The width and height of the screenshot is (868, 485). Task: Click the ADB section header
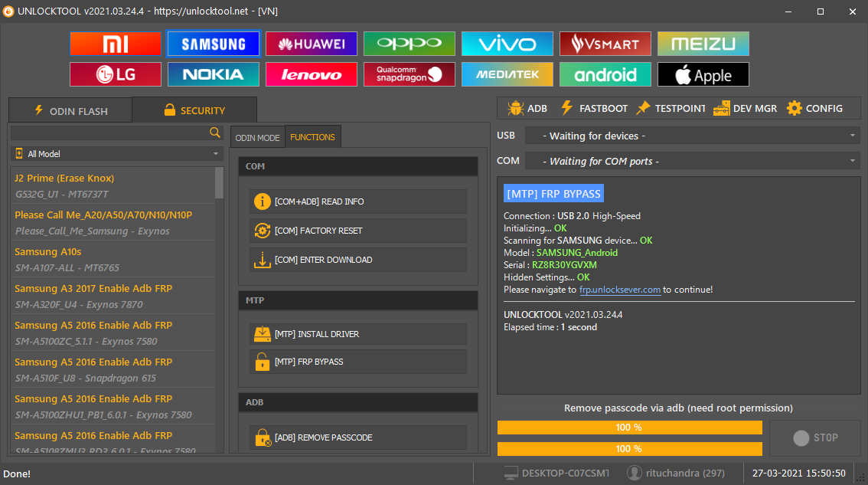358,402
